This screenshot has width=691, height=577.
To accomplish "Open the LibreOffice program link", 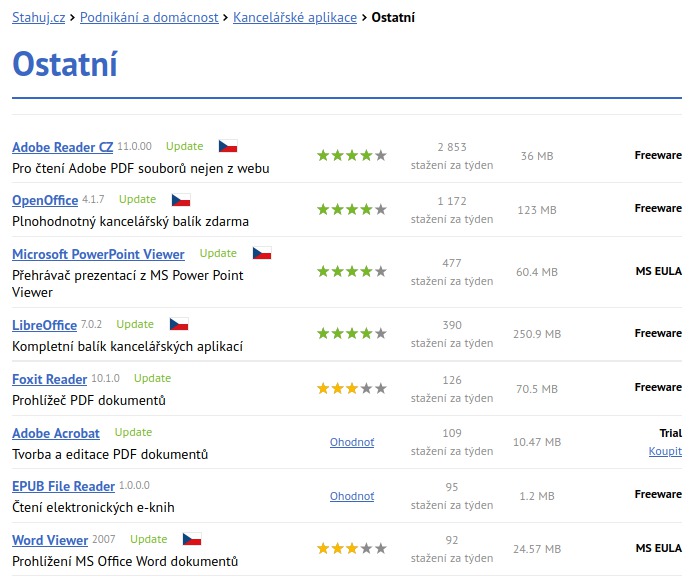I will click(x=45, y=325).
